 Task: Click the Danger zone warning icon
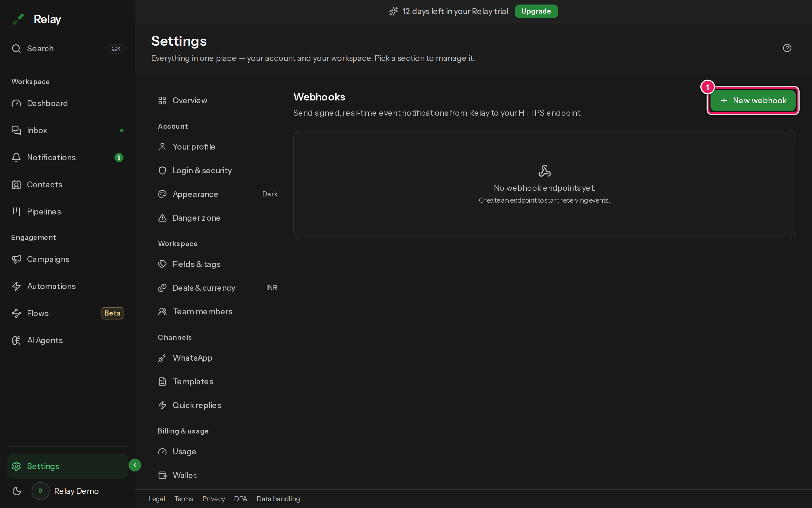(x=162, y=218)
